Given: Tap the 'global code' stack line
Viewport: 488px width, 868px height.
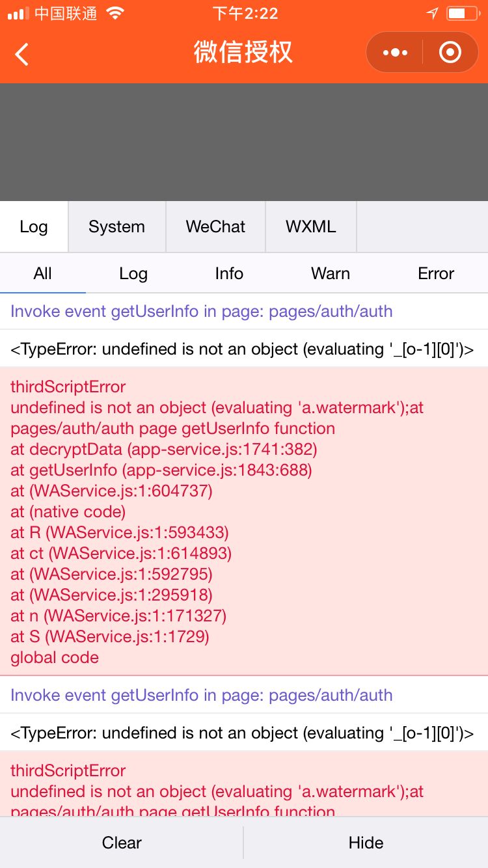Looking at the screenshot, I should (x=55, y=657).
